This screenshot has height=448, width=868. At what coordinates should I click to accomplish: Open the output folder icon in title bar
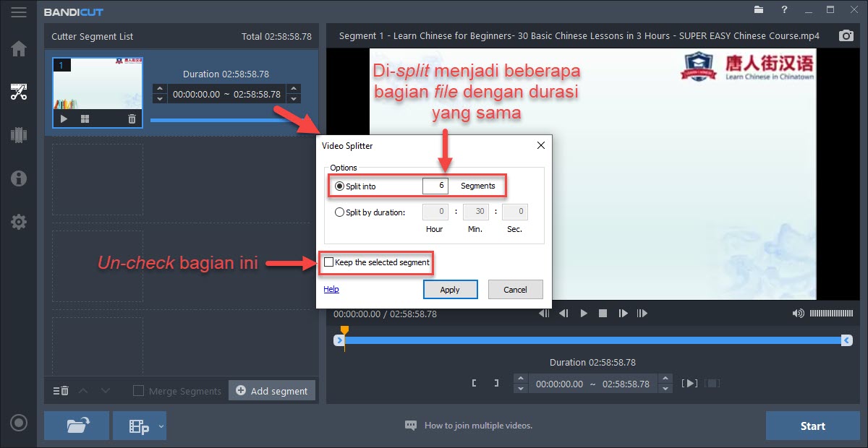pos(758,10)
